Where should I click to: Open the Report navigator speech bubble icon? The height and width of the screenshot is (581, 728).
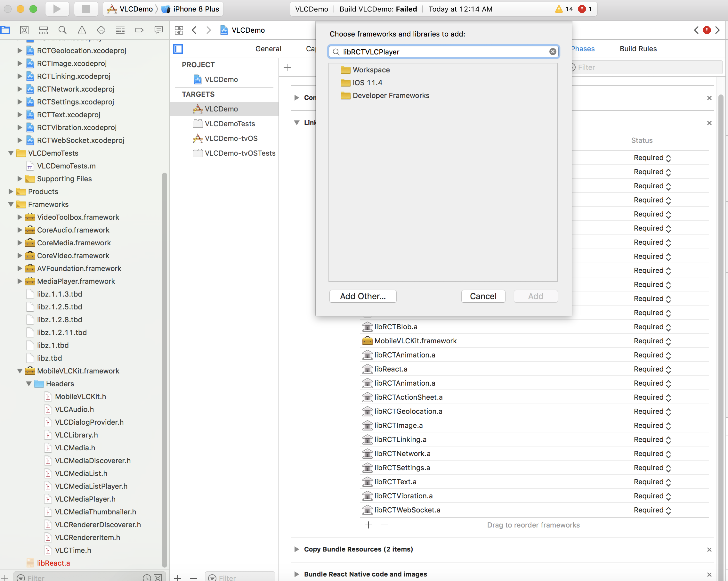pos(159,30)
